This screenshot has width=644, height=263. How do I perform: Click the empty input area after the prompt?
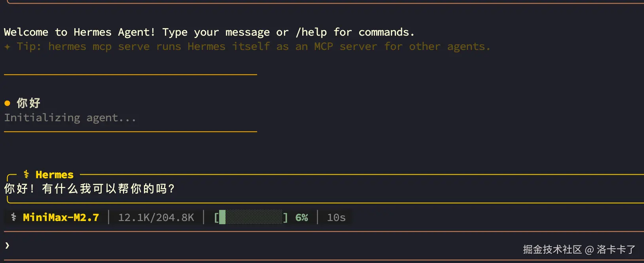point(237,246)
